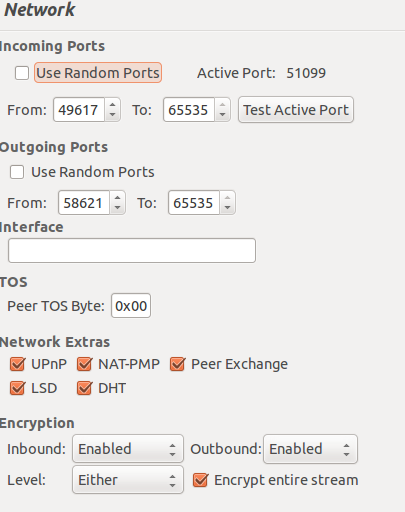Open the Inbound encryption dropdown
The height and width of the screenshot is (512, 405).
[x=128, y=449]
